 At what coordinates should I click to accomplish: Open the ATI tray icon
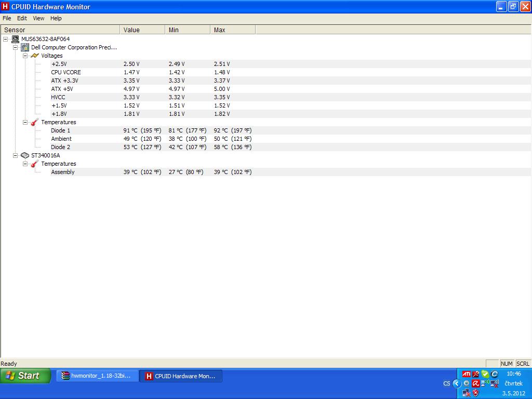466,374
